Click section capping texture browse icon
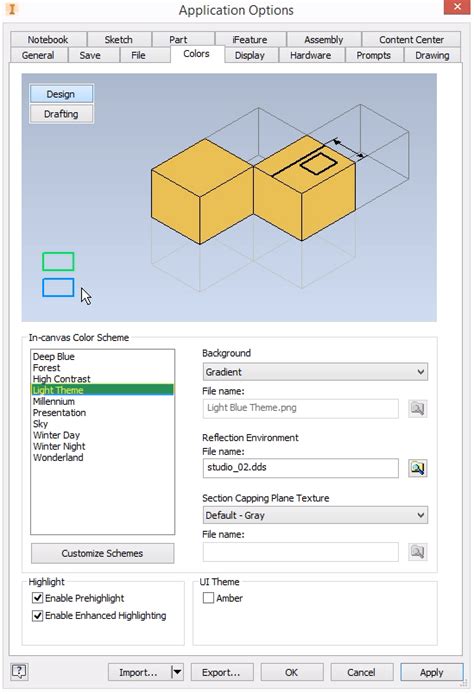This screenshot has height=694, width=474. [x=417, y=551]
